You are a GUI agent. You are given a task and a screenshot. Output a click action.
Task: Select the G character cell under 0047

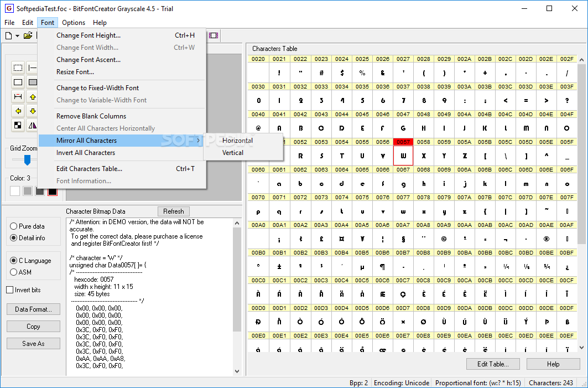pos(403,128)
